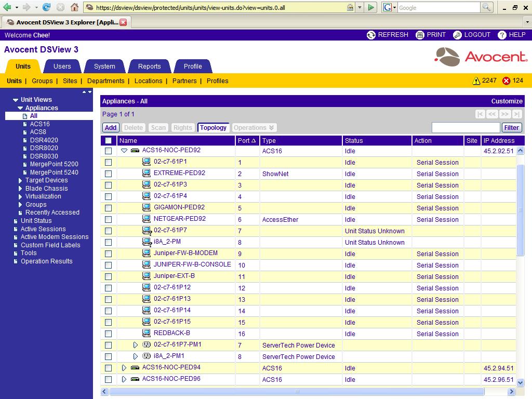Click the Print icon in header
The width and height of the screenshot is (532, 399).
click(420, 35)
